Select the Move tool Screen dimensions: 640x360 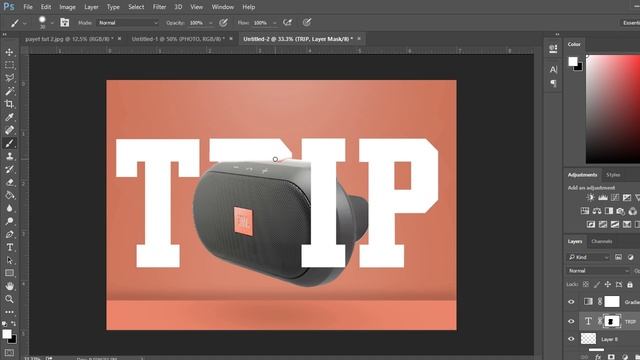pos(9,52)
